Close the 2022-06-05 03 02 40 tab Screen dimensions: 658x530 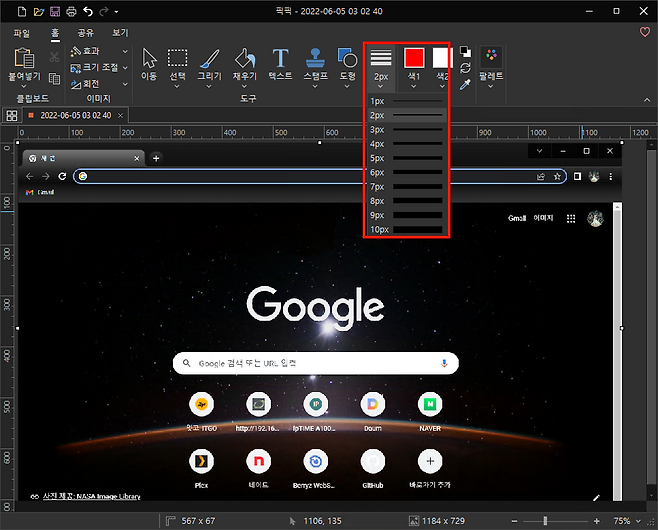120,115
